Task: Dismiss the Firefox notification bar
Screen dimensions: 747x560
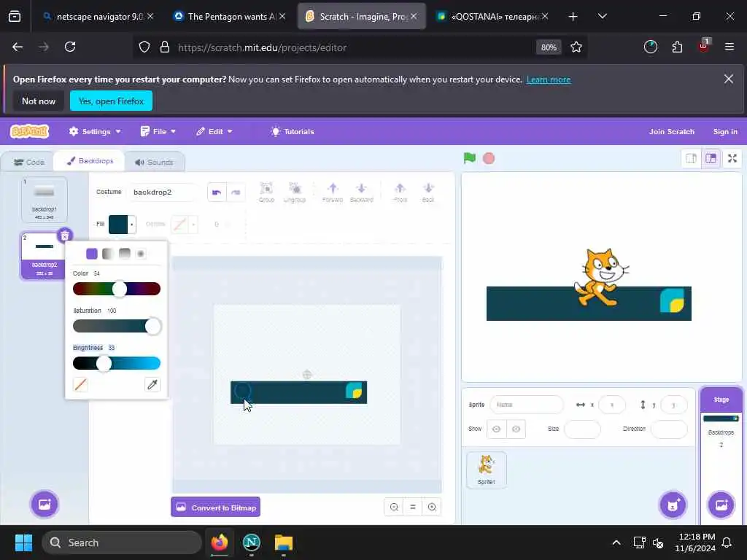Action: tap(729, 79)
